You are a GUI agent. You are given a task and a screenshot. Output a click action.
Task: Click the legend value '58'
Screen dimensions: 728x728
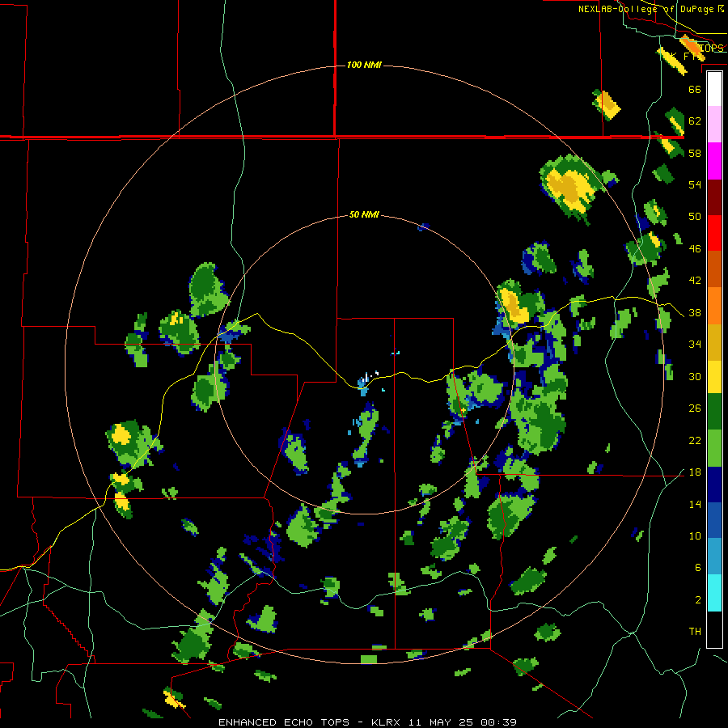[695, 153]
